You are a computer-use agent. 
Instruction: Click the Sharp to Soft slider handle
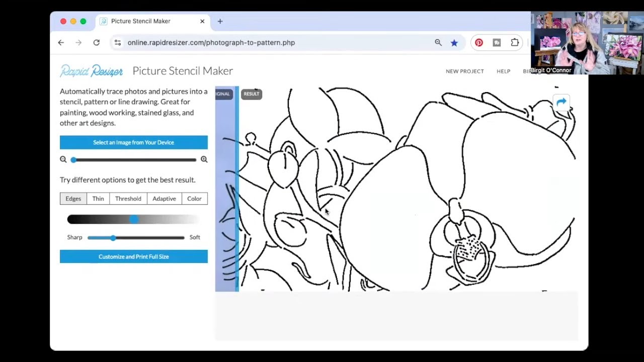tap(113, 237)
